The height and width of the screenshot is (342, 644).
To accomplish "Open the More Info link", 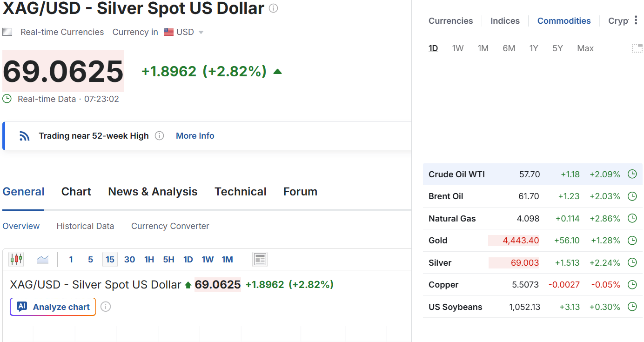I will 195,136.
